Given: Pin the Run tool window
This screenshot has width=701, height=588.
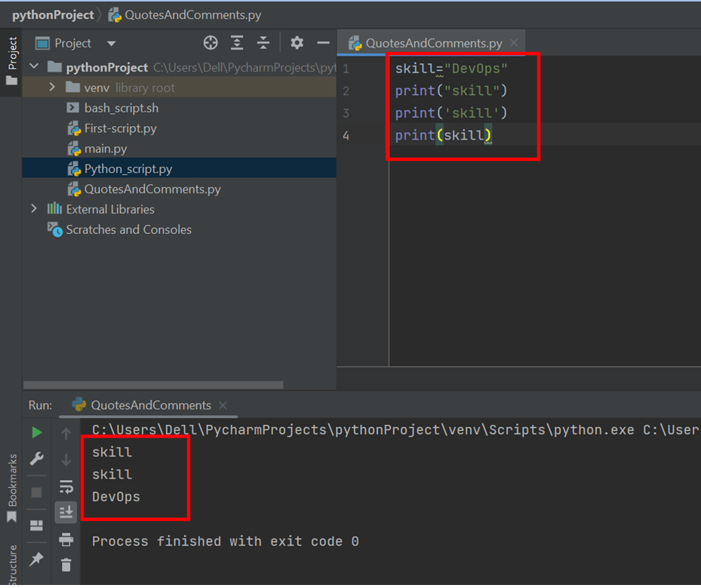Looking at the screenshot, I should (x=35, y=559).
